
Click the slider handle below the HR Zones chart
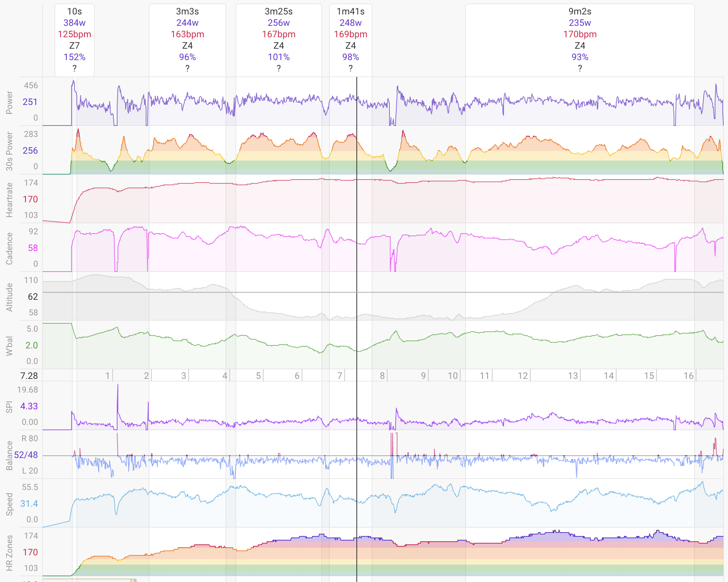[134, 580]
